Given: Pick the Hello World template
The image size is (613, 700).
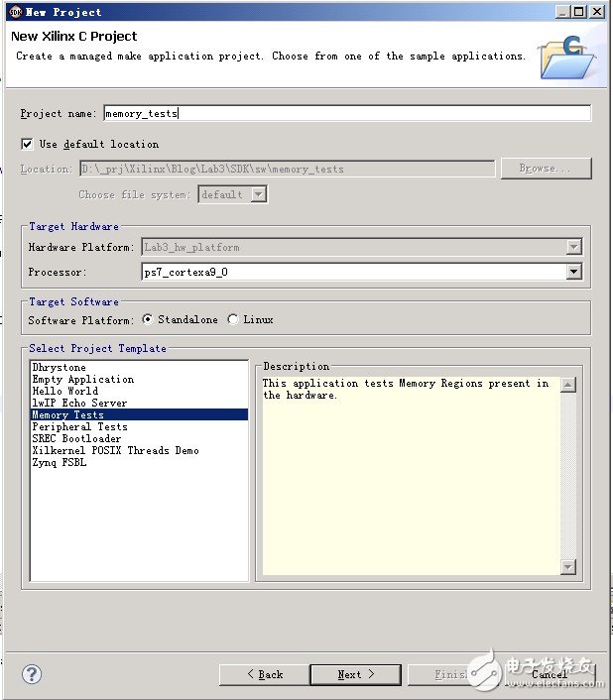Looking at the screenshot, I should [x=64, y=392].
